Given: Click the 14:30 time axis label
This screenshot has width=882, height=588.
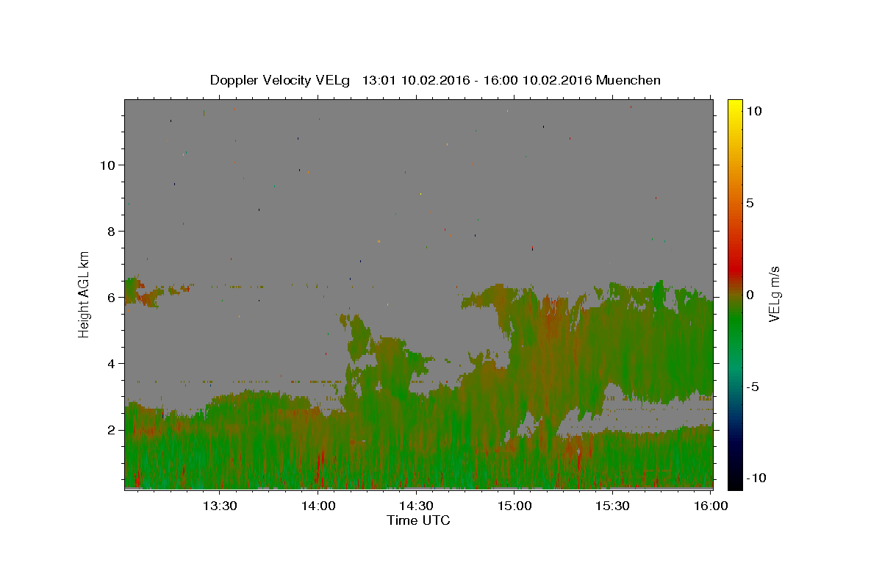Looking at the screenshot, I should click(x=417, y=506).
